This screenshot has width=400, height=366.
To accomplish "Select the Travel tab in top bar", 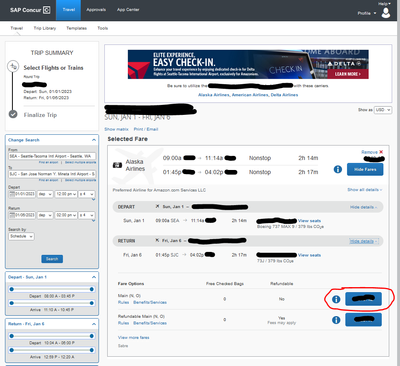I will (69, 10).
